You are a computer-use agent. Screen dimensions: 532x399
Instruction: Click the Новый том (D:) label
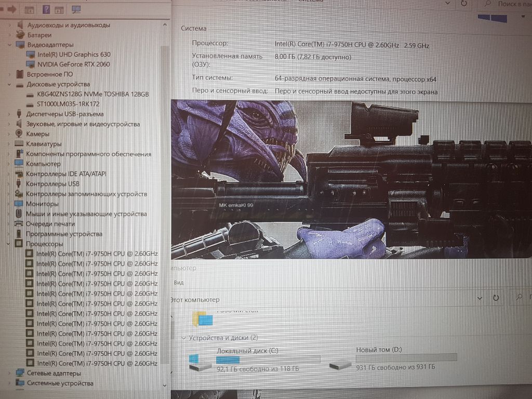379,350
